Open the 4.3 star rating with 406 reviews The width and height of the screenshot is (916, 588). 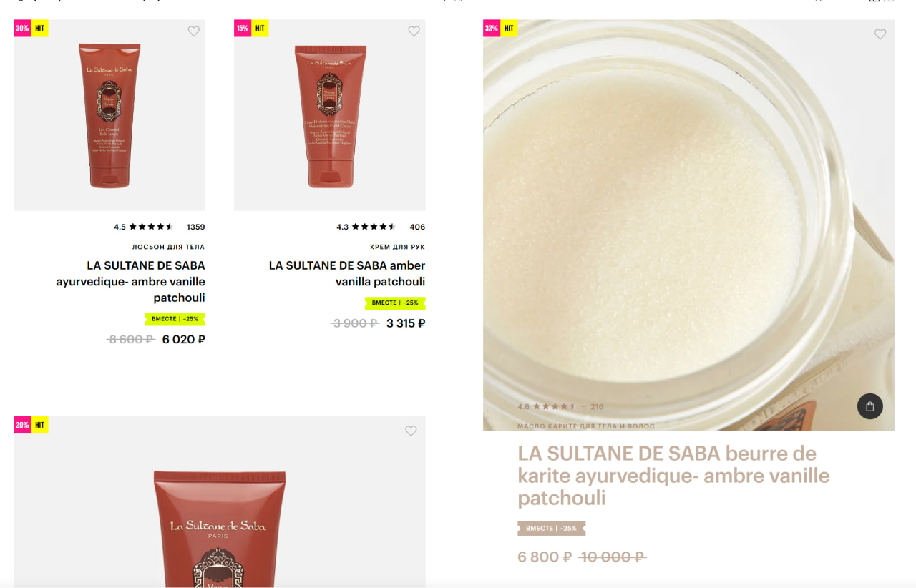coord(381,227)
